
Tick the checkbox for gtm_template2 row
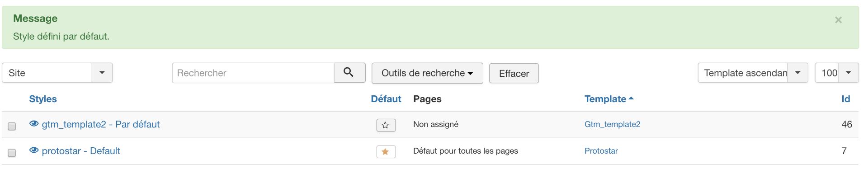pyautogui.click(x=12, y=126)
